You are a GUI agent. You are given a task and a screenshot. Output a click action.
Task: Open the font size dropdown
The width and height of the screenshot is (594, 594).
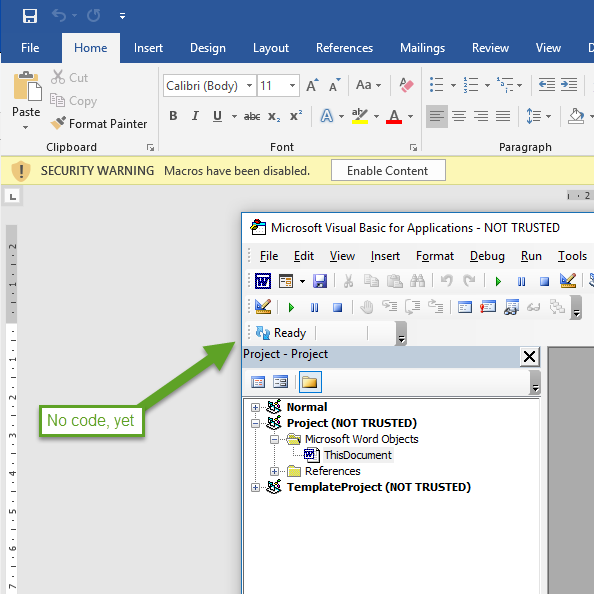click(292, 86)
